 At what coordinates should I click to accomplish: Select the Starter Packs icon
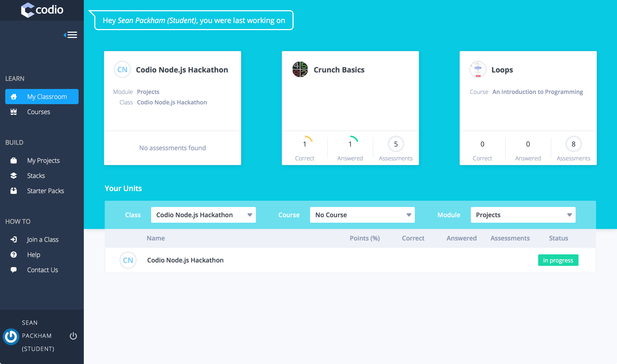(13, 190)
